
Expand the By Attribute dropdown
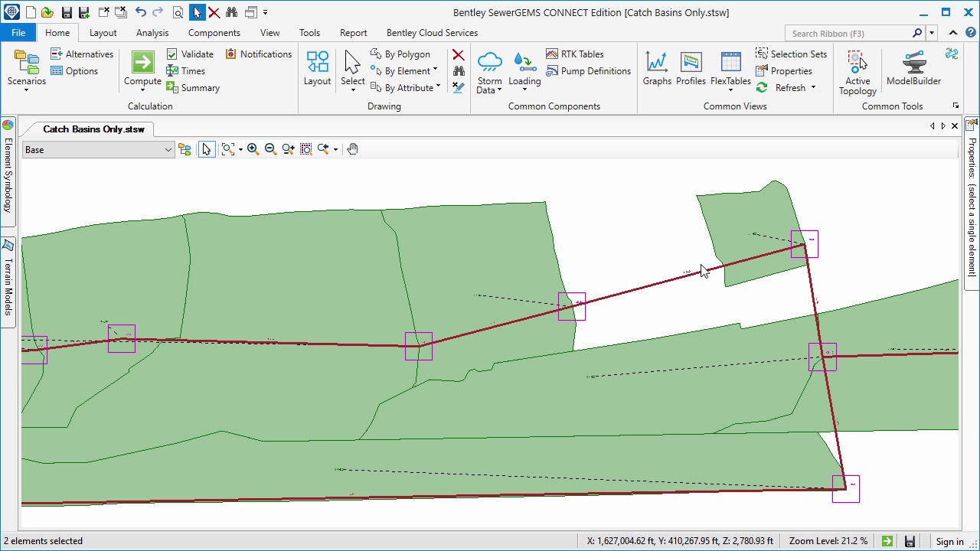point(438,88)
